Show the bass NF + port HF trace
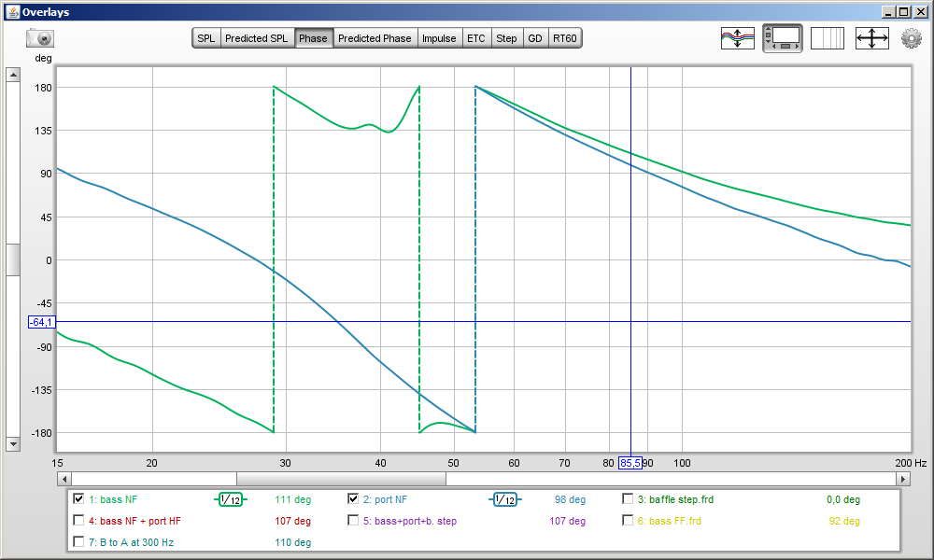Screen dimensions: 934x560 pyautogui.click(x=78, y=520)
